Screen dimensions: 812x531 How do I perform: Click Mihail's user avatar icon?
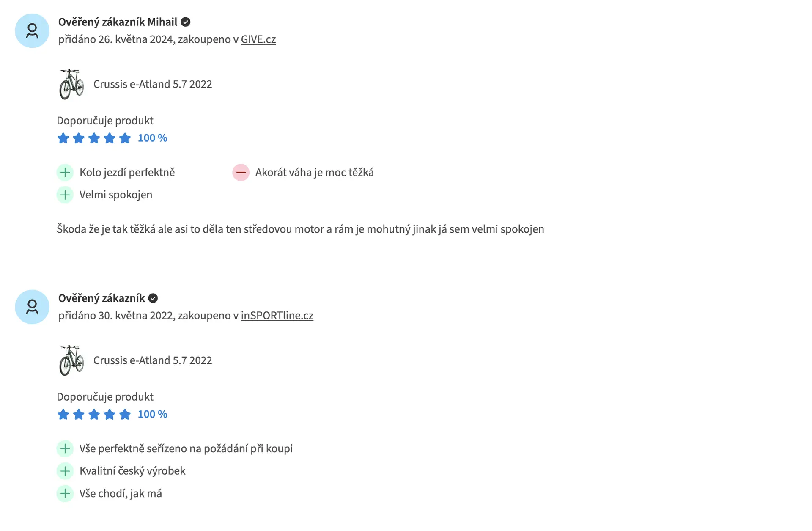coord(32,31)
